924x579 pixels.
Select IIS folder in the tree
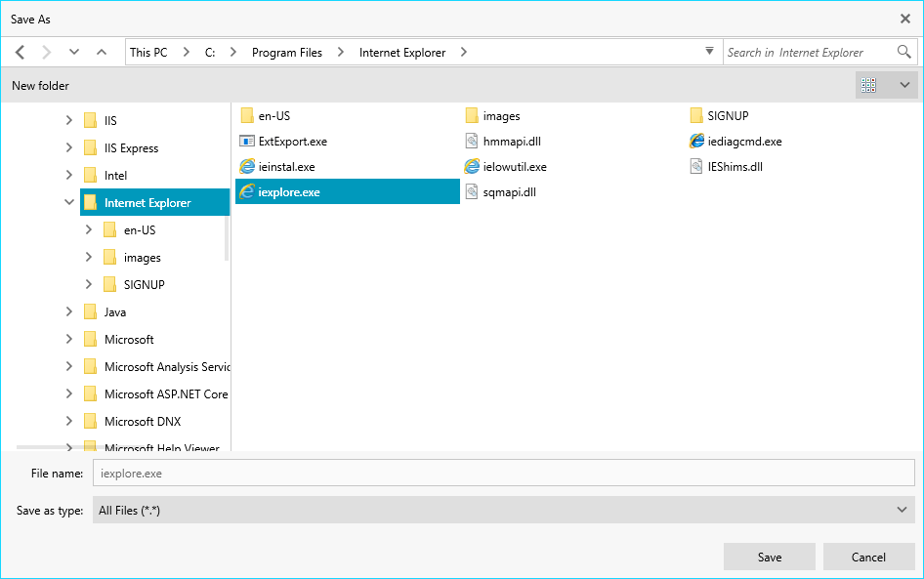[x=110, y=120]
